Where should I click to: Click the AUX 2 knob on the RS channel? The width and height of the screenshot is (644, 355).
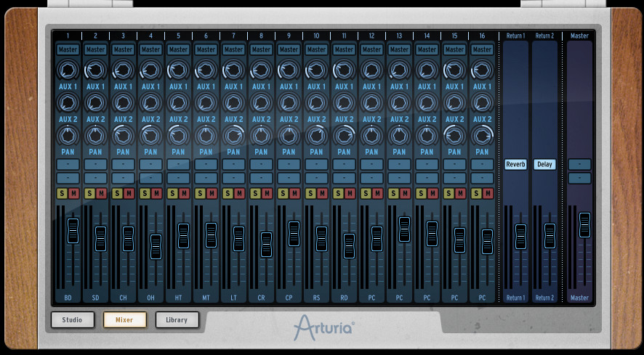coord(316,102)
